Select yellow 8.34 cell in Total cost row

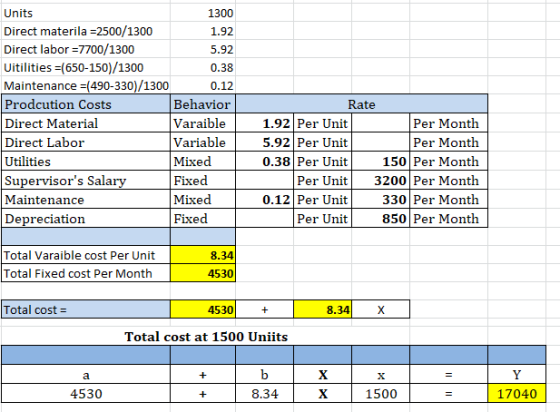[322, 310]
